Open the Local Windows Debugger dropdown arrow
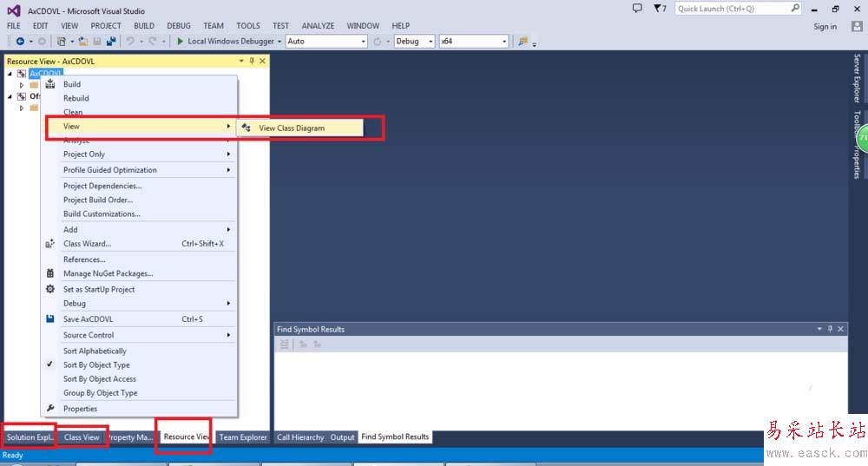Image resolution: width=868 pixels, height=466 pixels. [x=279, y=42]
